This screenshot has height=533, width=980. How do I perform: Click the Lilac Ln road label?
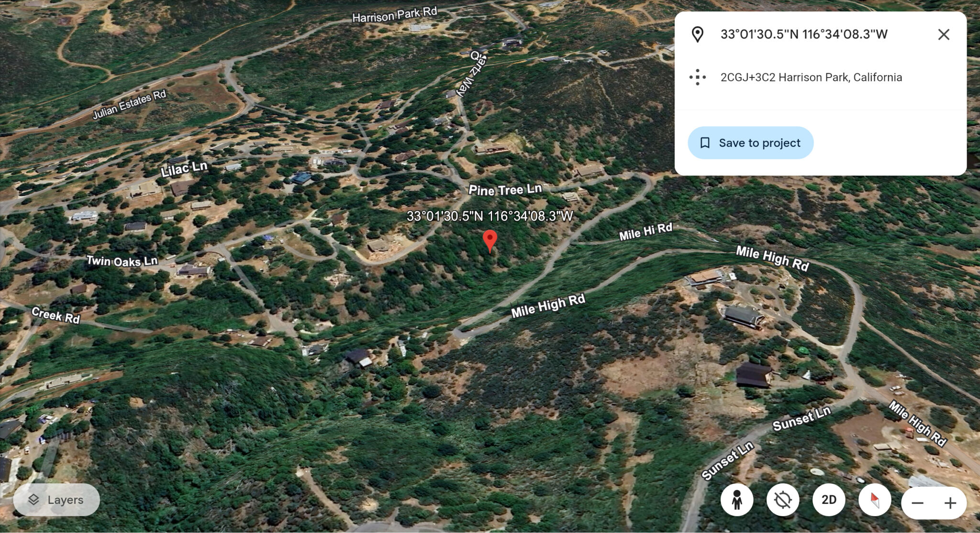click(x=184, y=169)
